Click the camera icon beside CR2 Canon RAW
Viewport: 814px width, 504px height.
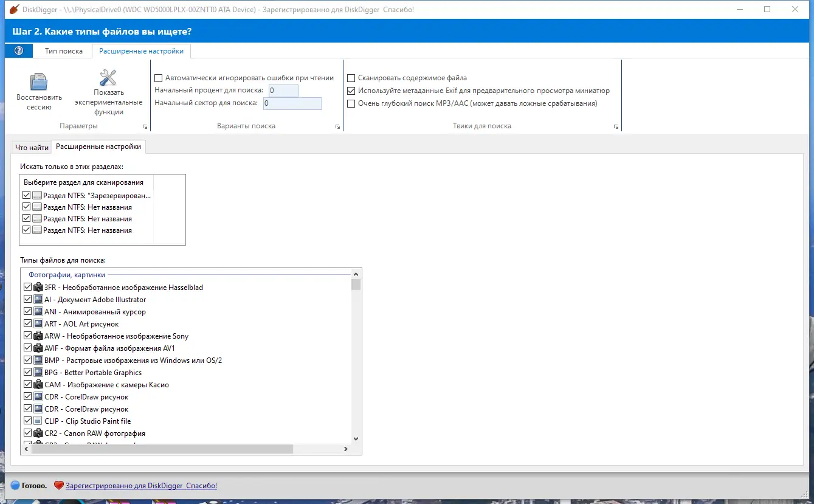coord(38,433)
